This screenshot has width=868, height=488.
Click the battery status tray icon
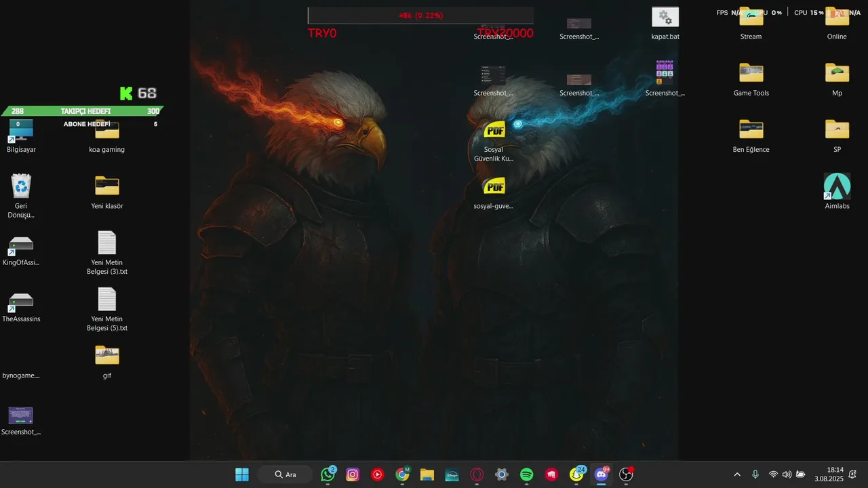pos(801,474)
